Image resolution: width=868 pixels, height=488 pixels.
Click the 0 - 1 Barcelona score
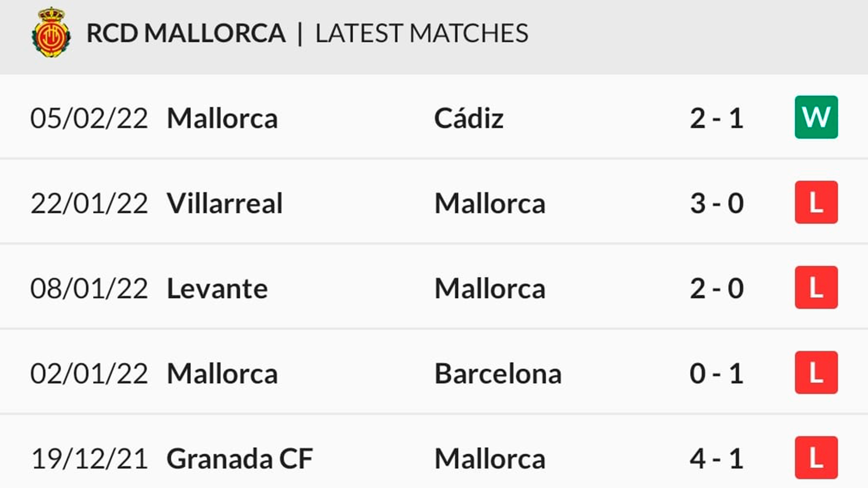click(x=717, y=374)
